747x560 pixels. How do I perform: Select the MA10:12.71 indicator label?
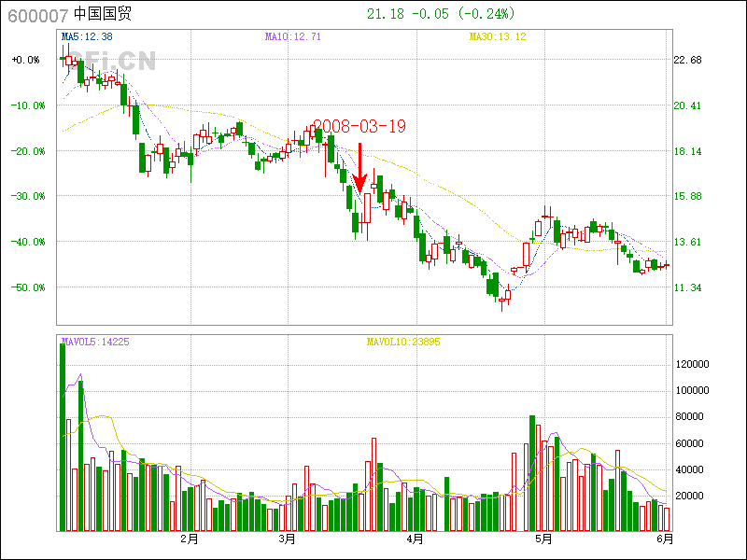(292, 37)
